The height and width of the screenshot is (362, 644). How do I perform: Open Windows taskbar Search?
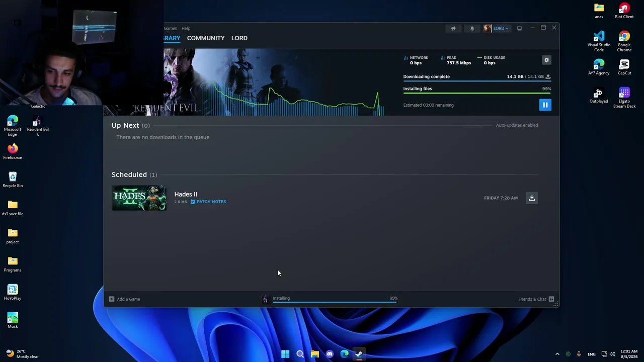coord(300,354)
